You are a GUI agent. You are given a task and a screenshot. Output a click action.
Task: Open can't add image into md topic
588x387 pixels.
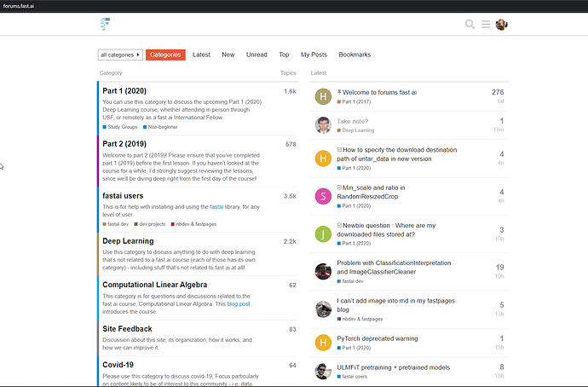(395, 305)
